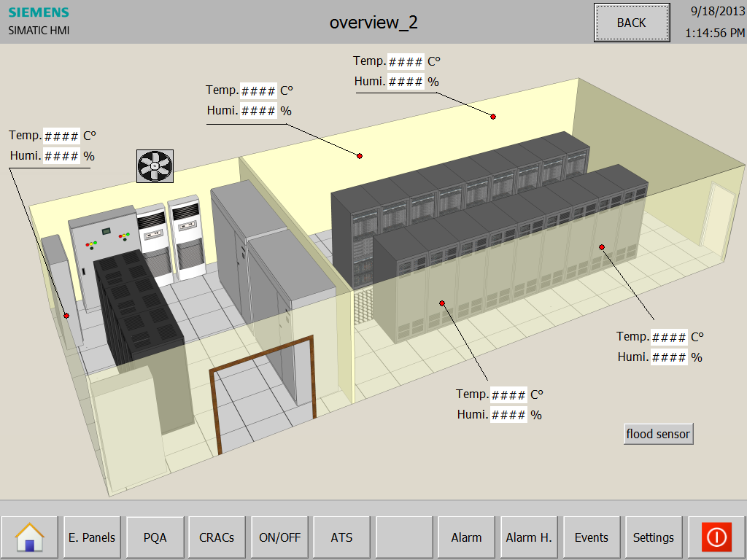Screen dimensions: 747x560
Task: Click the overview_2 screen title
Action: [x=373, y=23]
